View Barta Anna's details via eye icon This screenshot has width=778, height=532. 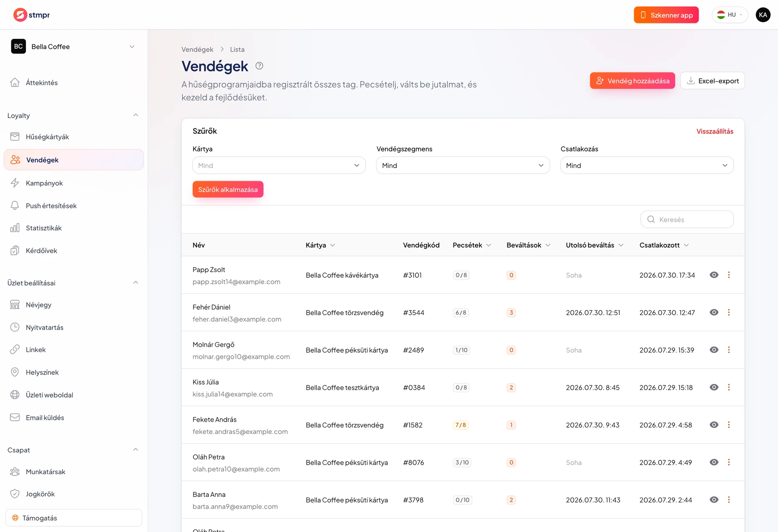714,500
